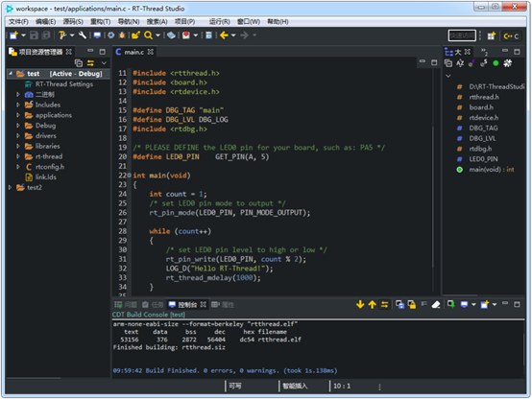The width and height of the screenshot is (532, 400).
Task: Click the yellow back arrow navigation icon
Action: pyautogui.click(x=224, y=35)
